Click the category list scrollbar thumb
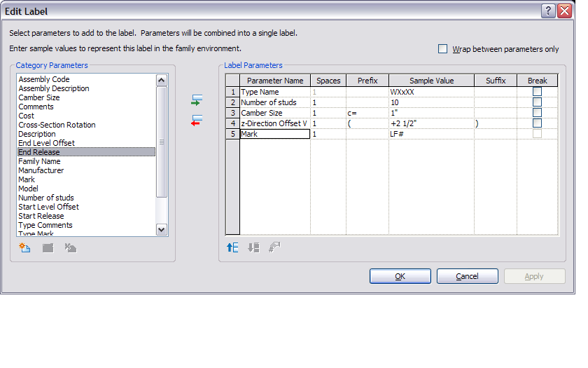The width and height of the screenshot is (588, 368). click(x=162, y=142)
